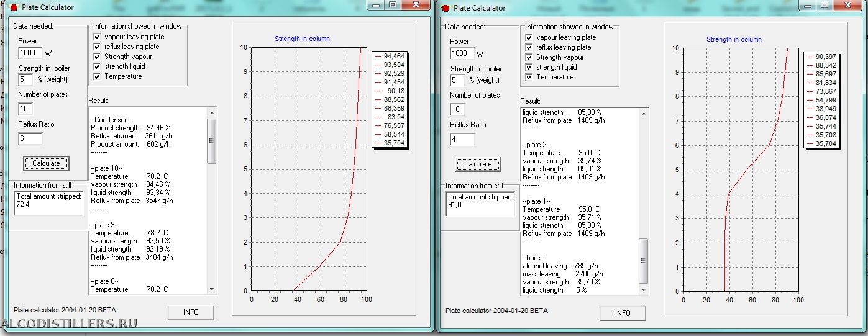
Task: Toggle 'strength liquid' checkbox in left window
Action: 97,66
